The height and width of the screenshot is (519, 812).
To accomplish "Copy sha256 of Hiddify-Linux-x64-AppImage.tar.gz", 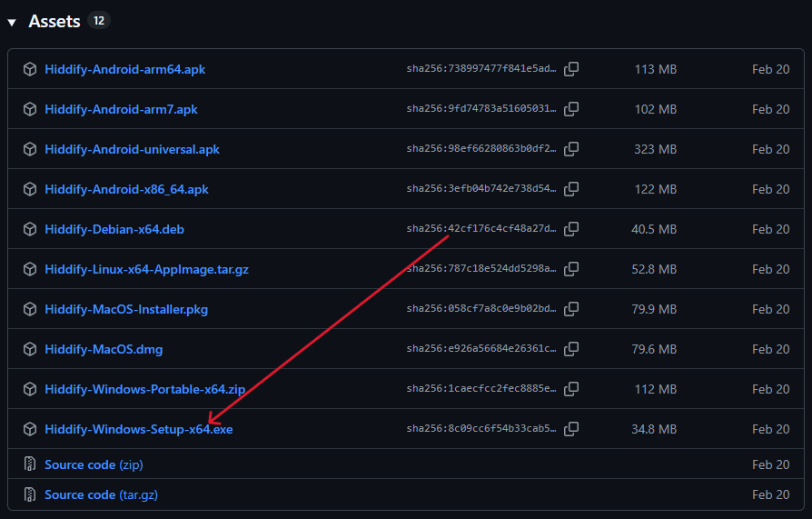I will tap(571, 268).
